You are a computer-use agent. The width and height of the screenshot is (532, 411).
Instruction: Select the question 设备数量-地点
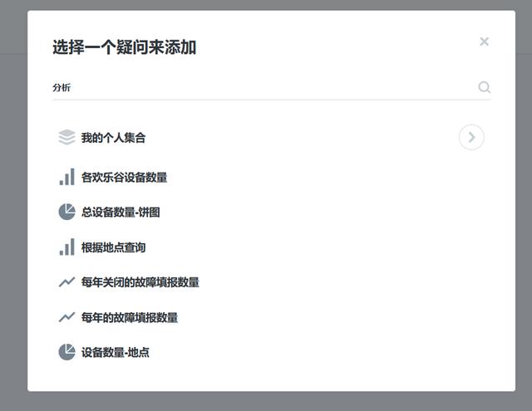click(x=115, y=352)
